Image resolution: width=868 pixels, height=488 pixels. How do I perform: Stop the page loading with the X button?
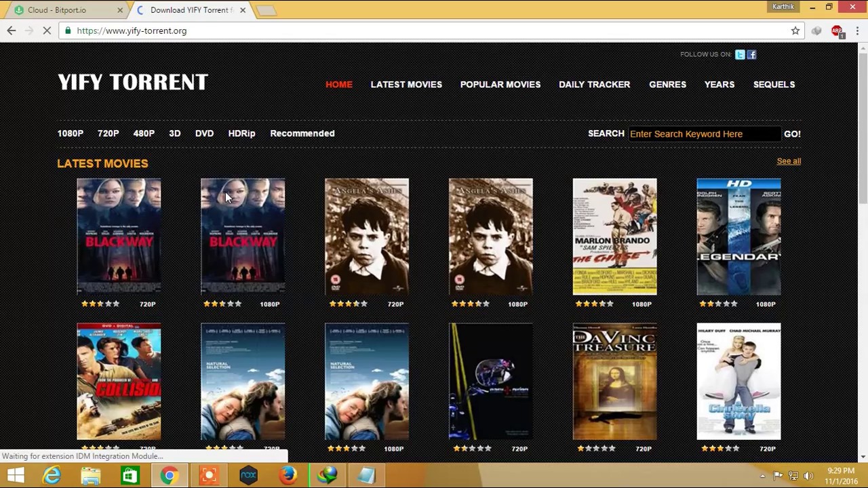[47, 30]
